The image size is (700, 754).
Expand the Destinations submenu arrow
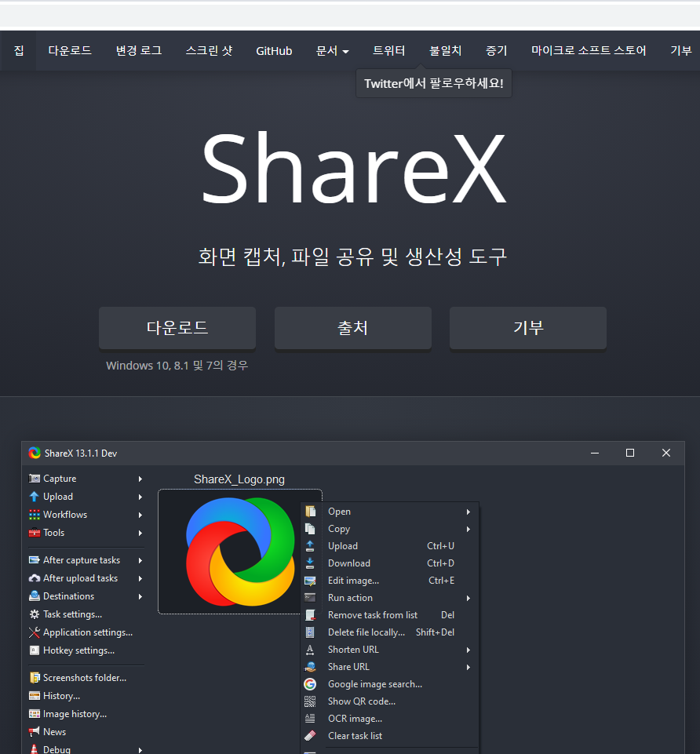140,596
